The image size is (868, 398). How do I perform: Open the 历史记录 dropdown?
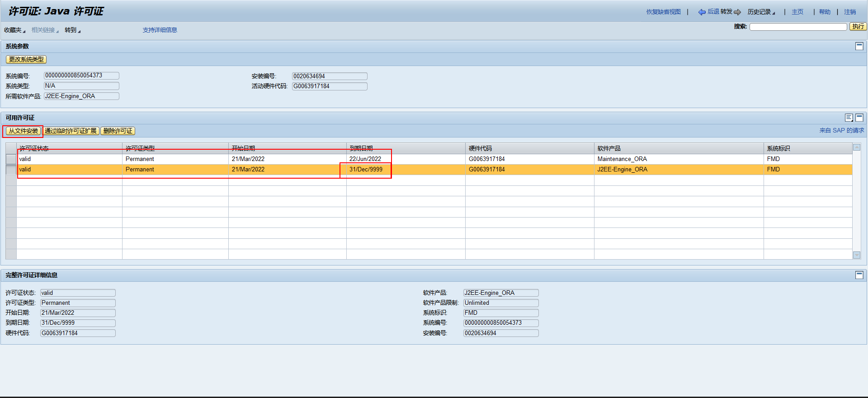click(761, 12)
